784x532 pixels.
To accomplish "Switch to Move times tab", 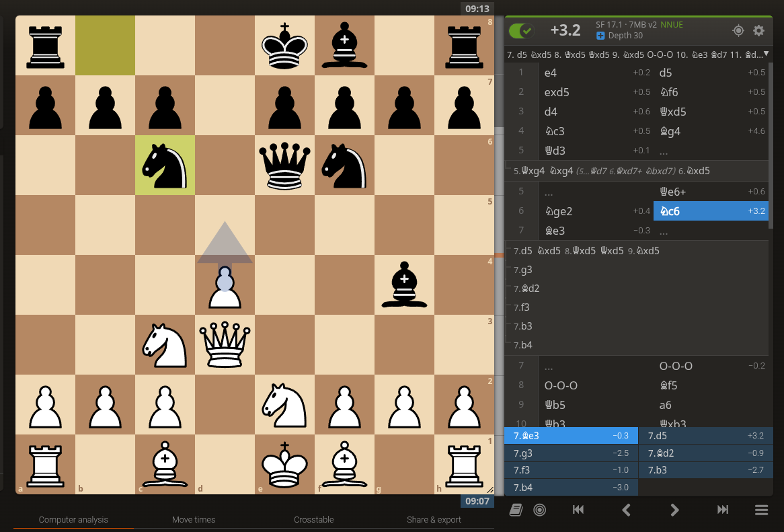I will [194, 519].
